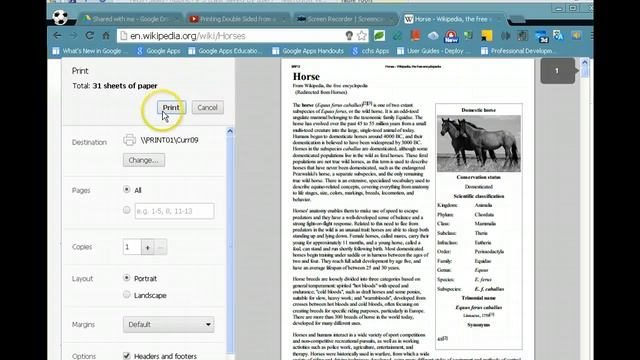The width and height of the screenshot is (640, 360).
Task: Open the red book extension icon
Action: 416,36
